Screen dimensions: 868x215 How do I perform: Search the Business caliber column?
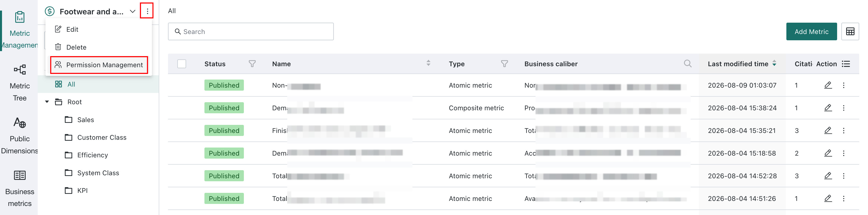coord(687,63)
